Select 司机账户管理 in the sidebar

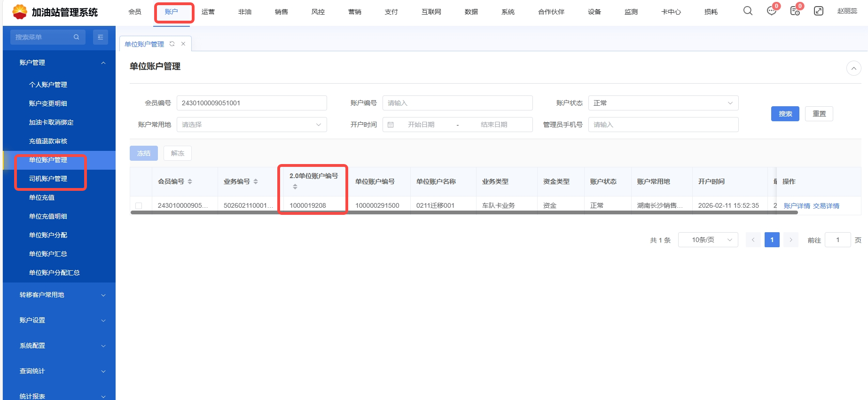pyautogui.click(x=48, y=179)
